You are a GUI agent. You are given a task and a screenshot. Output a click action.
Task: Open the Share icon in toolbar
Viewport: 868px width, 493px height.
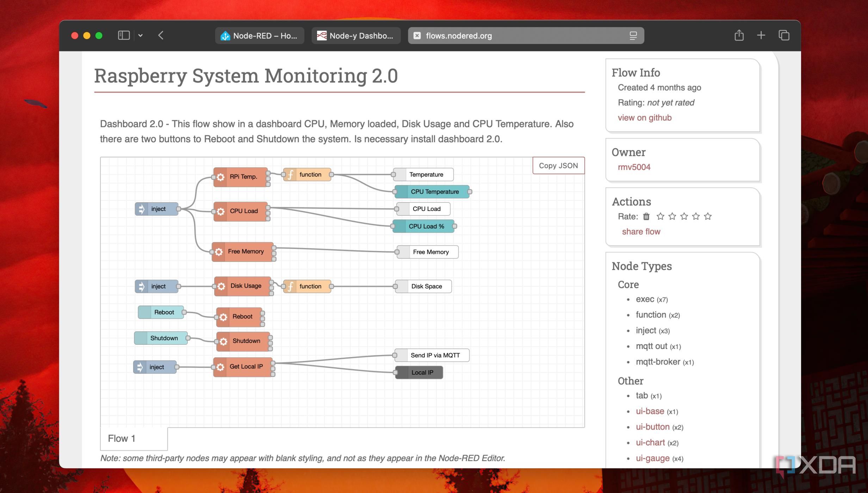pos(739,35)
